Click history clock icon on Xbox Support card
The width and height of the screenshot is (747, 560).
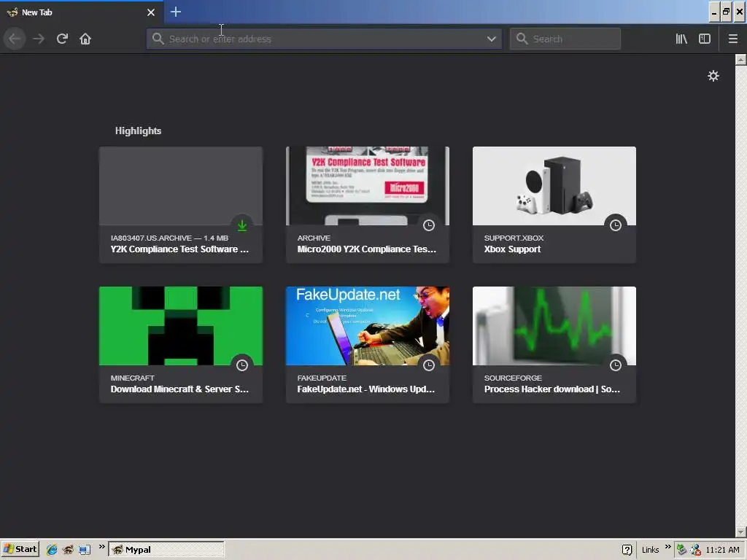click(616, 225)
